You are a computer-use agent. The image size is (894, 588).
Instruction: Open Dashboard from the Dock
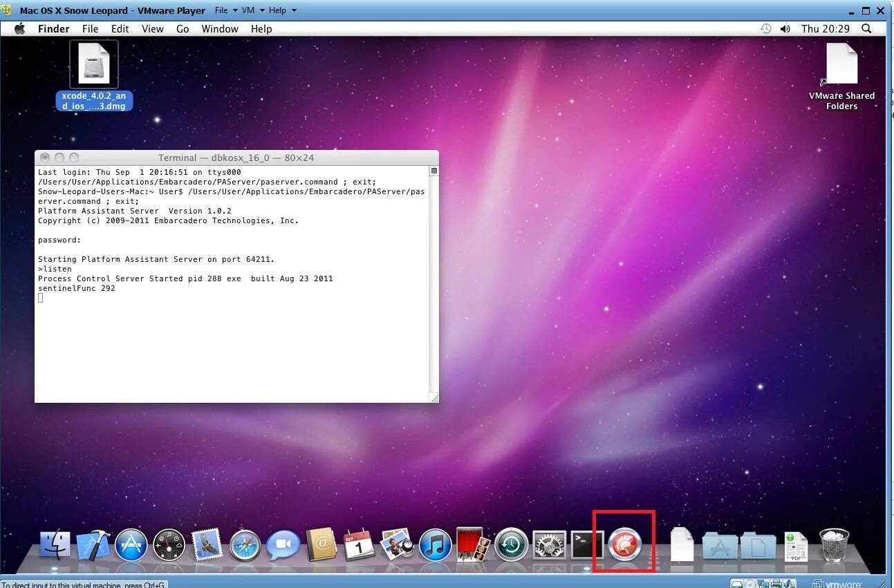pyautogui.click(x=169, y=545)
